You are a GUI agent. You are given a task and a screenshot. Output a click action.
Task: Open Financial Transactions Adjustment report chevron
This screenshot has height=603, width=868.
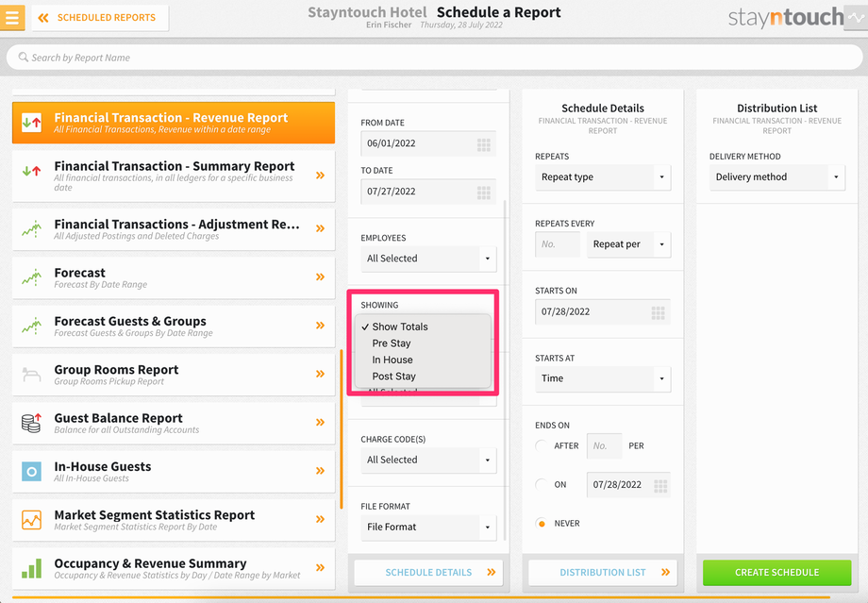320,228
